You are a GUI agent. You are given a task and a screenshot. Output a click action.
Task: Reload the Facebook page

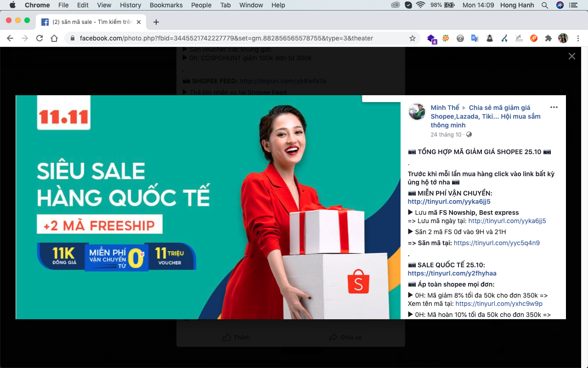coord(40,38)
